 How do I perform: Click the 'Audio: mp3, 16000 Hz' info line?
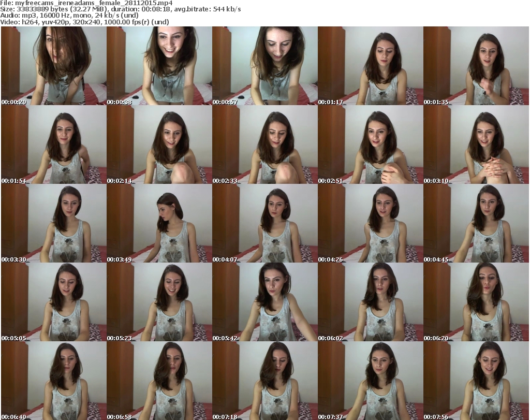pyautogui.click(x=69, y=15)
